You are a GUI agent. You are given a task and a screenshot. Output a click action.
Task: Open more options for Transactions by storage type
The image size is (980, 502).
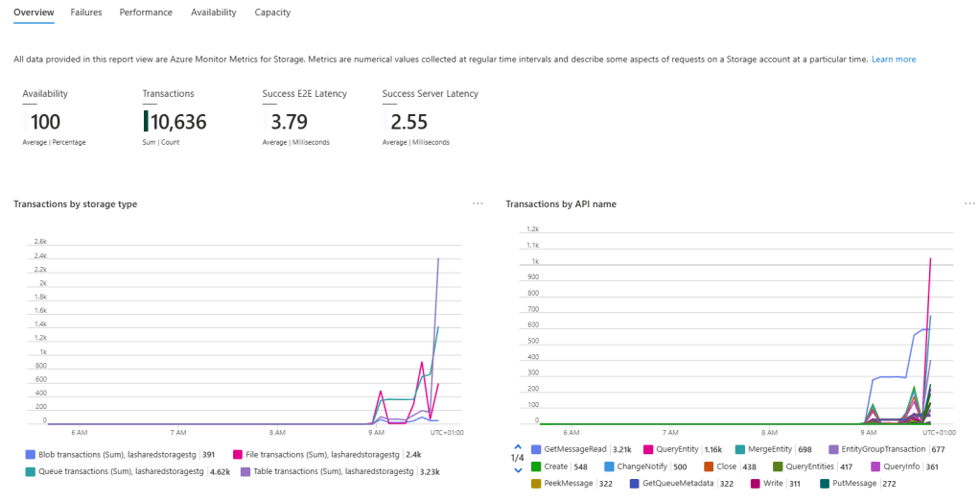[x=478, y=204]
